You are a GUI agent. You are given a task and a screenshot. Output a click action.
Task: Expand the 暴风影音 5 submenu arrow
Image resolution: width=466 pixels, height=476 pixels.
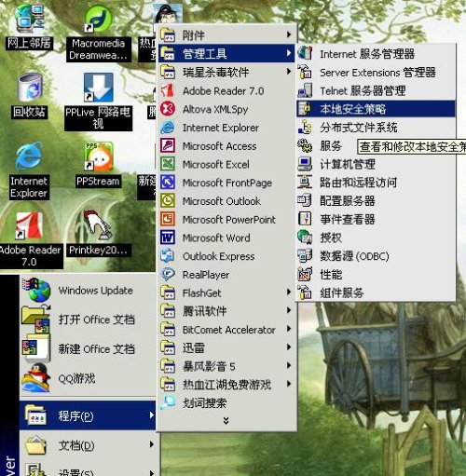pyautogui.click(x=289, y=365)
